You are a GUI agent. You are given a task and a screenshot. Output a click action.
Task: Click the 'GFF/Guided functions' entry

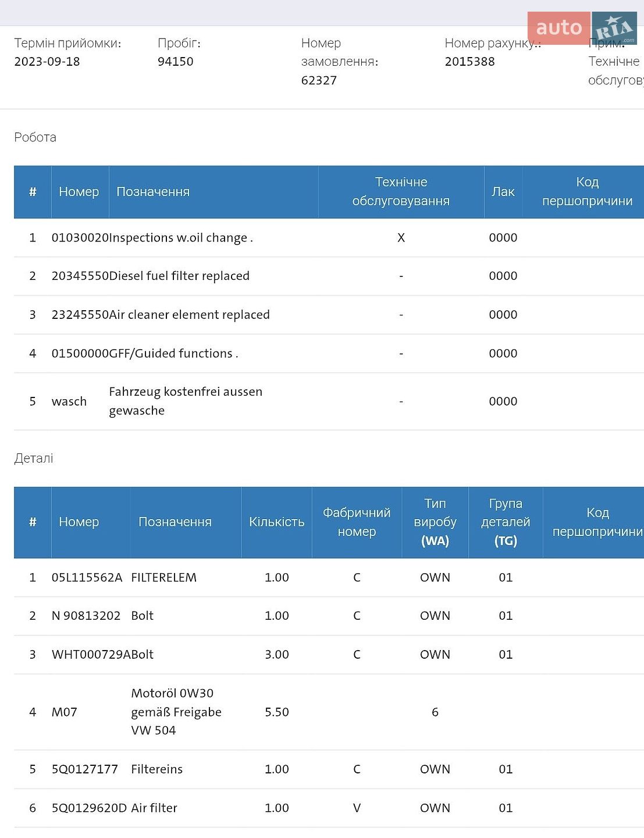(174, 353)
